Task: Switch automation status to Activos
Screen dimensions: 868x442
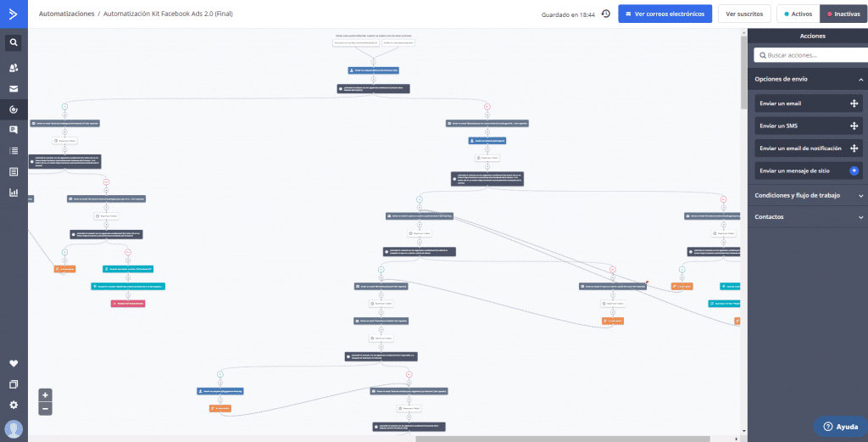Action: (x=798, y=14)
